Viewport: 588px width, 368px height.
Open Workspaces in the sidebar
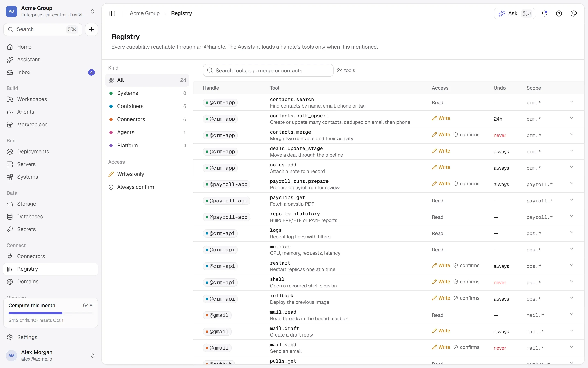tap(51, 99)
